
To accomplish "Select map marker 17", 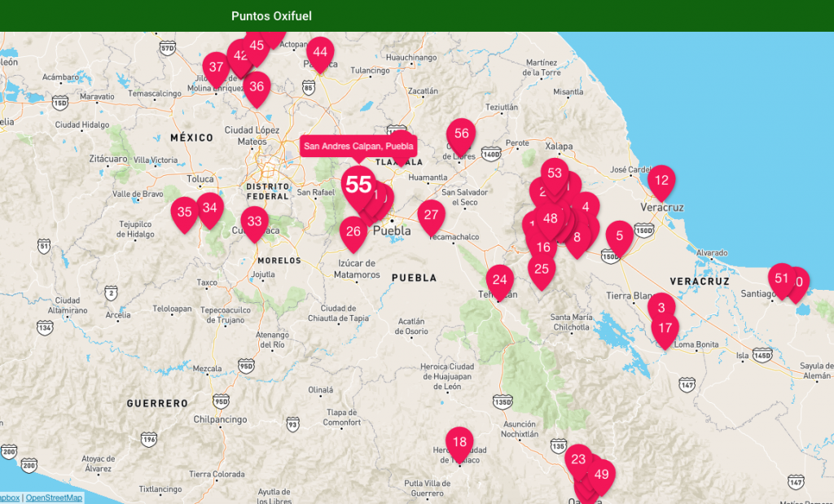I will click(665, 331).
